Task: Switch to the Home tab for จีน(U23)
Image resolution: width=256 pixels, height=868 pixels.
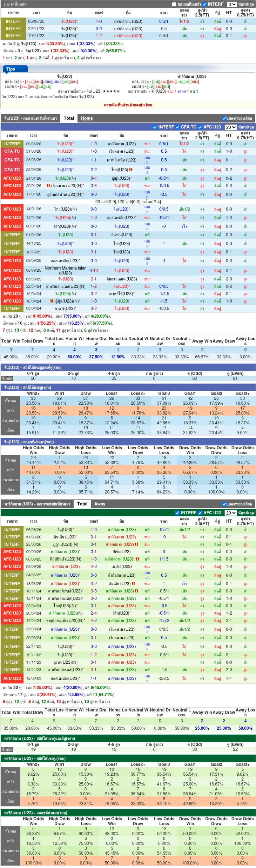Action: [87, 118]
